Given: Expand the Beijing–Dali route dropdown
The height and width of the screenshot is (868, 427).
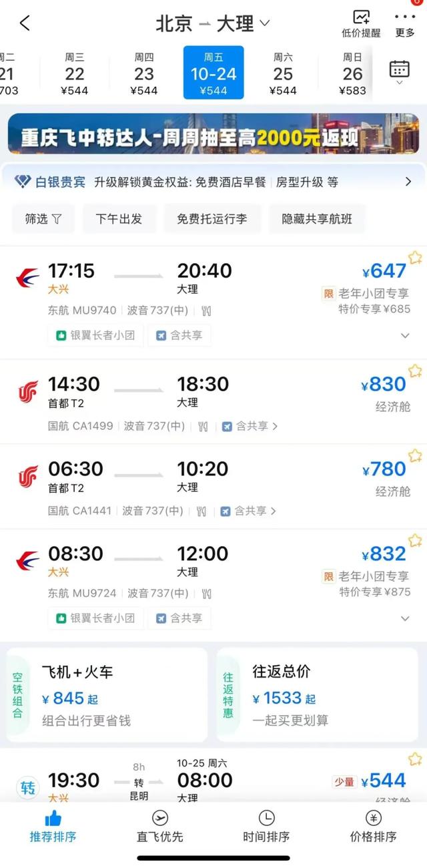Looking at the screenshot, I should (x=264, y=23).
